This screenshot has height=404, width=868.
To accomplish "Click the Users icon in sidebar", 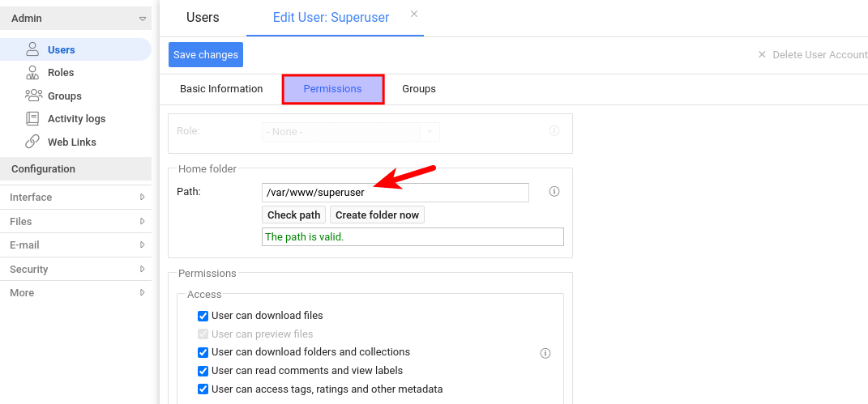I will coord(32,49).
